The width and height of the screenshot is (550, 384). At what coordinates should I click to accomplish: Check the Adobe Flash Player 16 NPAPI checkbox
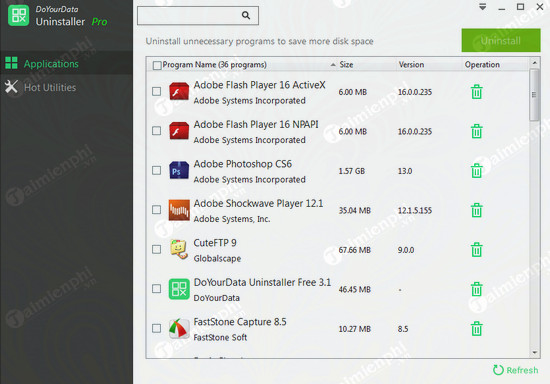coord(156,131)
